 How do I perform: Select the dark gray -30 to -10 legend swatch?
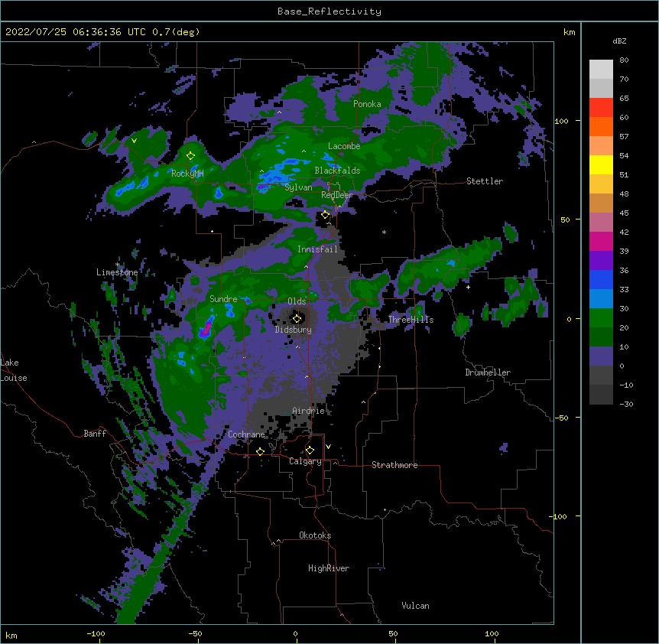[601, 395]
